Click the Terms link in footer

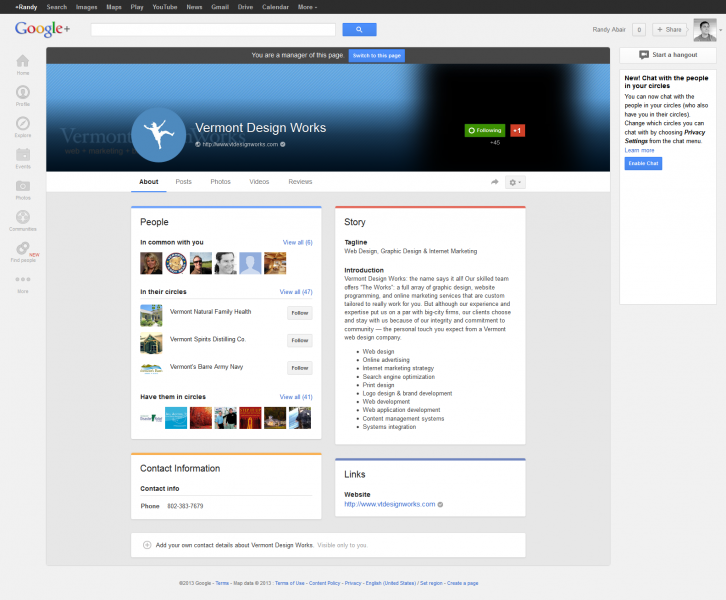click(x=222, y=583)
